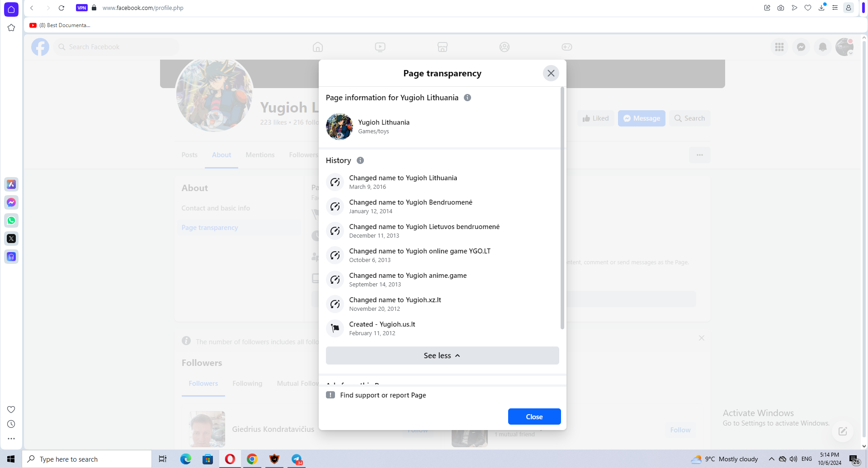
Task: Open Opera downloads icon
Action: (821, 8)
